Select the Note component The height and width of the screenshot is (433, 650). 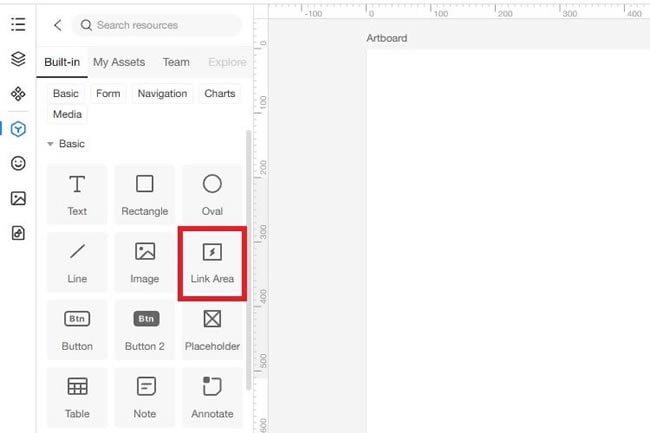145,397
